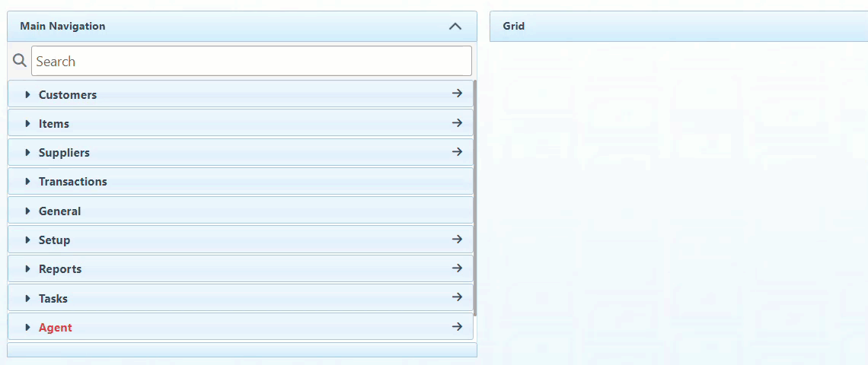This screenshot has width=868, height=365.
Task: Click the arrow icon next to Agent
Action: [457, 326]
